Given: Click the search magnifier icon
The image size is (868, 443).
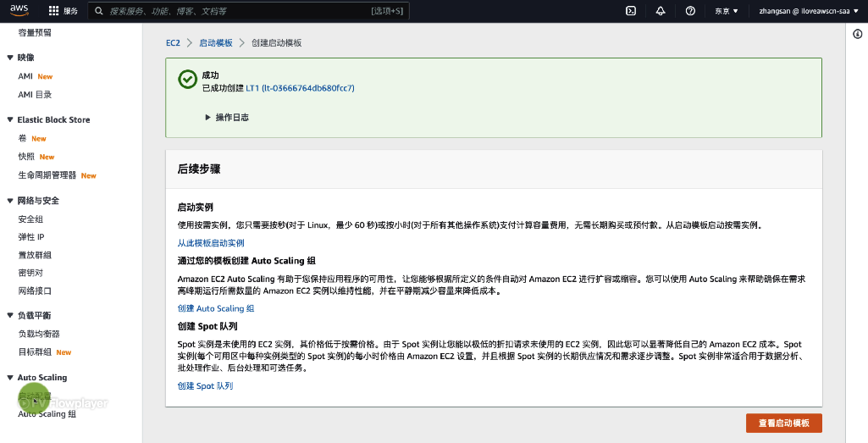Looking at the screenshot, I should [x=98, y=10].
